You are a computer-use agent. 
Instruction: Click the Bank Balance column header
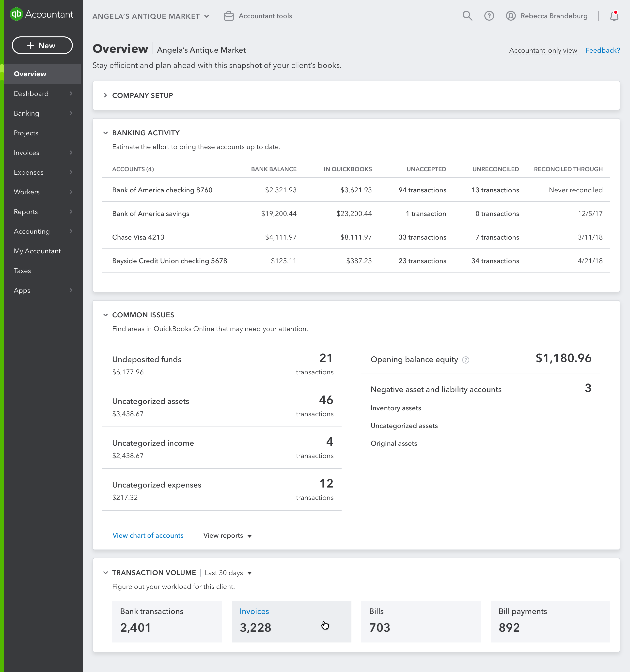point(274,169)
